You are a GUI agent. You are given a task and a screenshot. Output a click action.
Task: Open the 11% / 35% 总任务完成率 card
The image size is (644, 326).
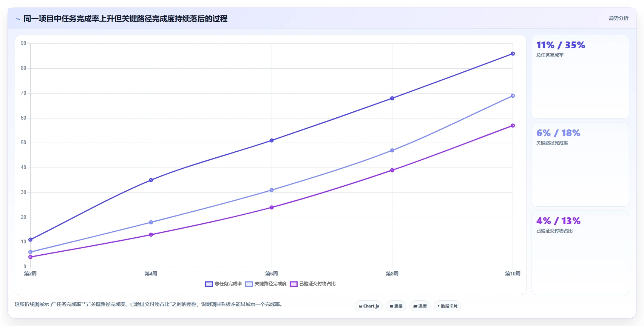(580, 77)
